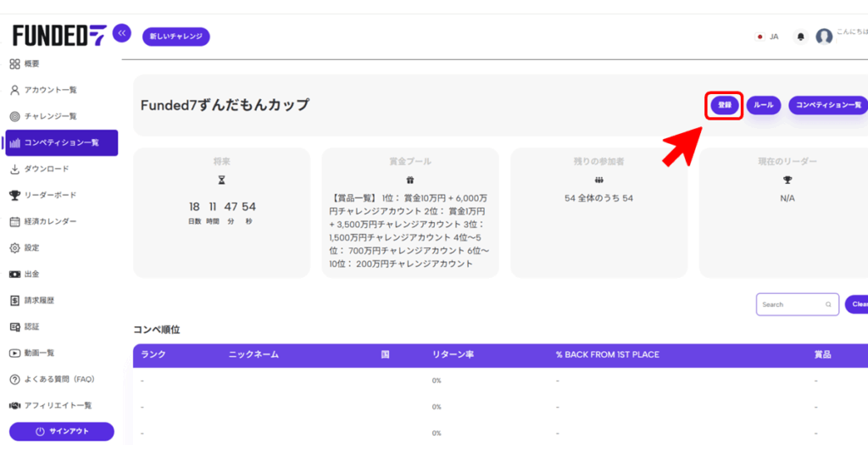Click the 登録 button

tap(725, 105)
